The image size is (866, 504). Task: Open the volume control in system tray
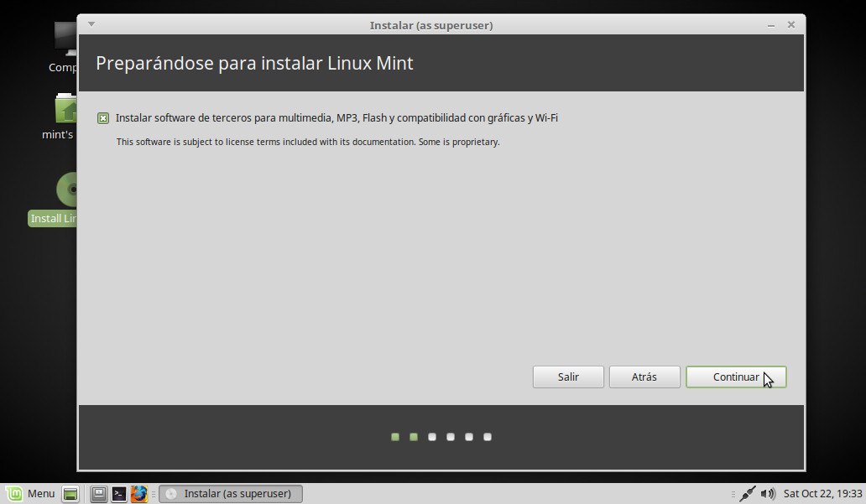tap(768, 494)
